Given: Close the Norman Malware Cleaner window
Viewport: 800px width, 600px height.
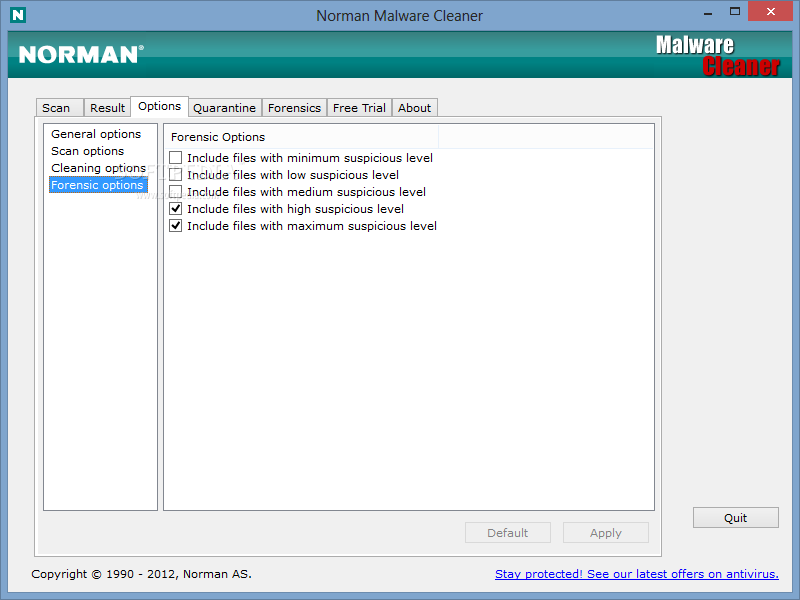Looking at the screenshot, I should click(770, 11).
